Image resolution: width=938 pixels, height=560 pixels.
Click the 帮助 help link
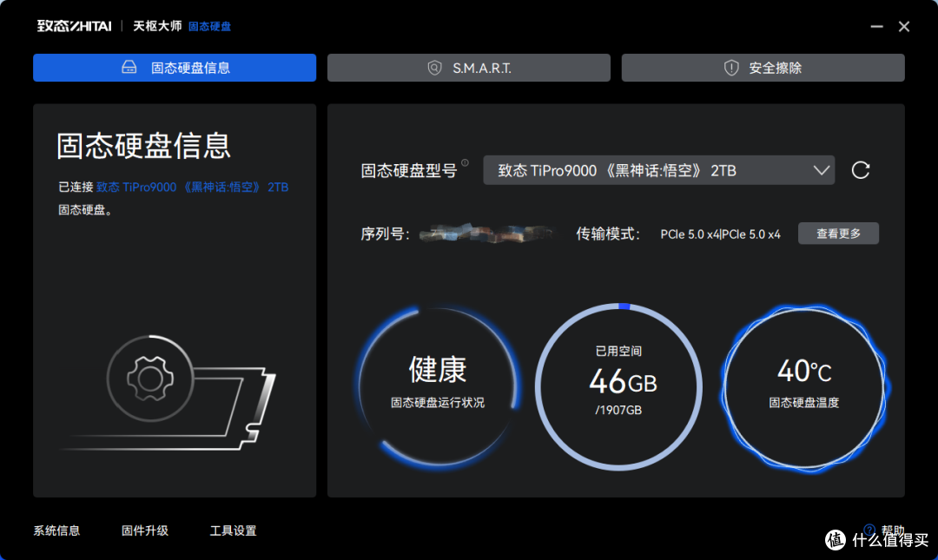892,530
